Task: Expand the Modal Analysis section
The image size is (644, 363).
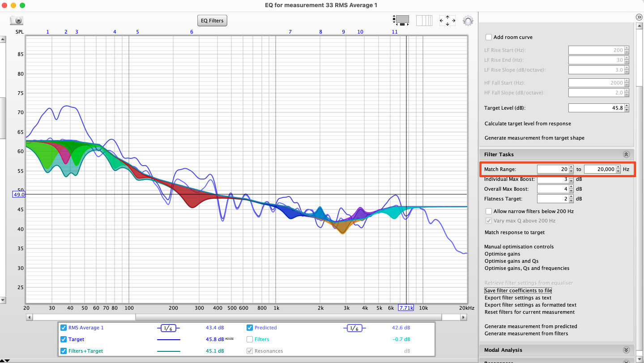Action: pos(626,350)
